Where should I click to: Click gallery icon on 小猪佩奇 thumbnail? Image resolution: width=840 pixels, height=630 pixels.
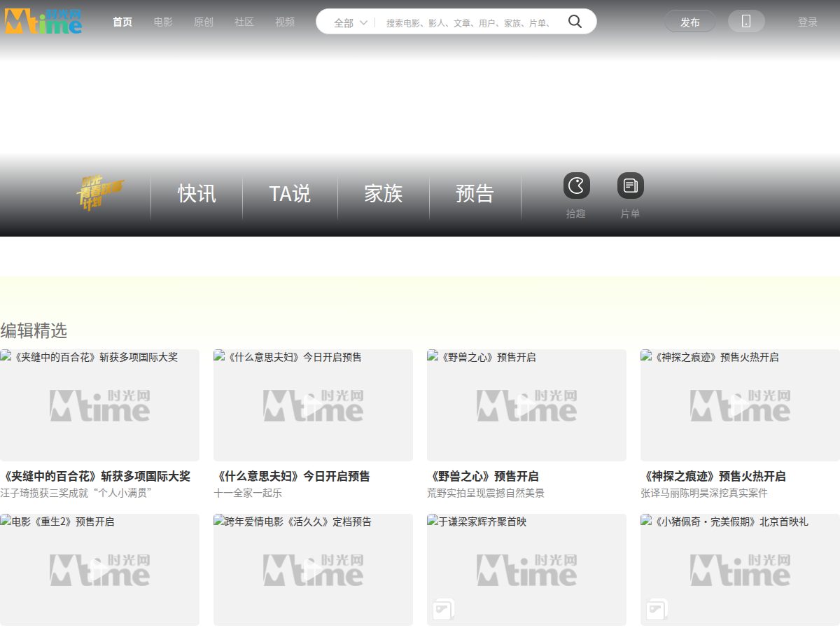point(657,609)
